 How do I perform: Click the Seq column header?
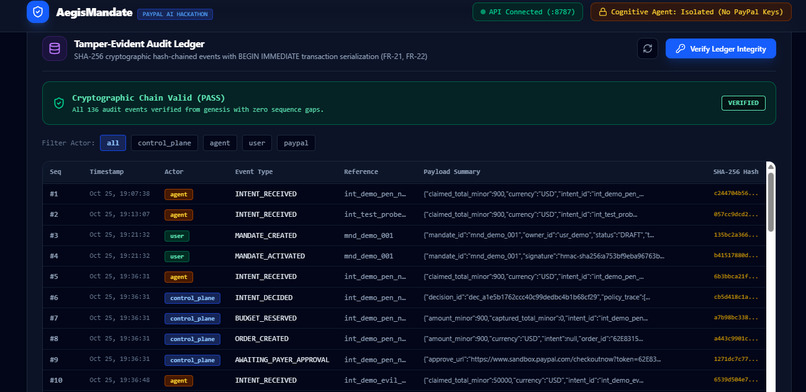(x=55, y=172)
